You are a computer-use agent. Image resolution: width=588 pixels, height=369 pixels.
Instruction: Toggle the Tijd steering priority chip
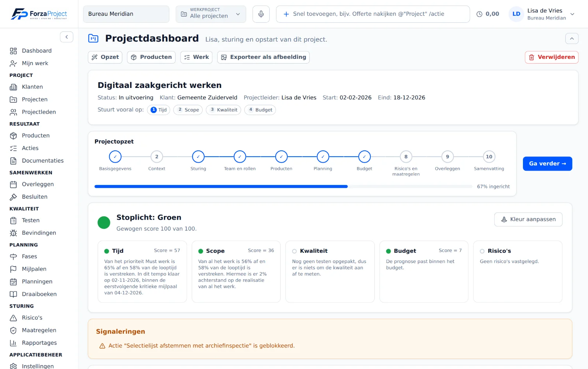coord(159,110)
